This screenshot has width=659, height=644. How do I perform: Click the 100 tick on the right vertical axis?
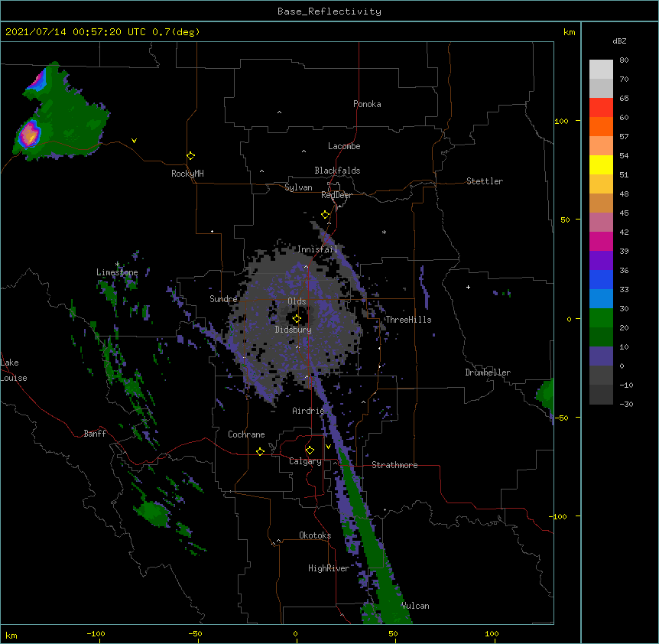(561, 121)
